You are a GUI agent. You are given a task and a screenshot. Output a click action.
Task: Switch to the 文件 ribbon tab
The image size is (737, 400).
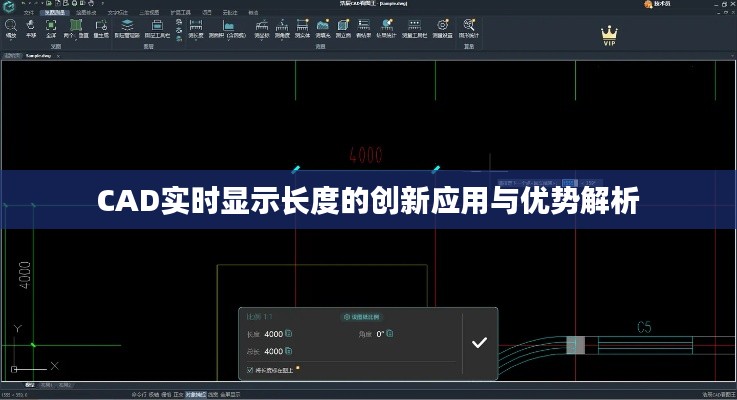pos(29,14)
